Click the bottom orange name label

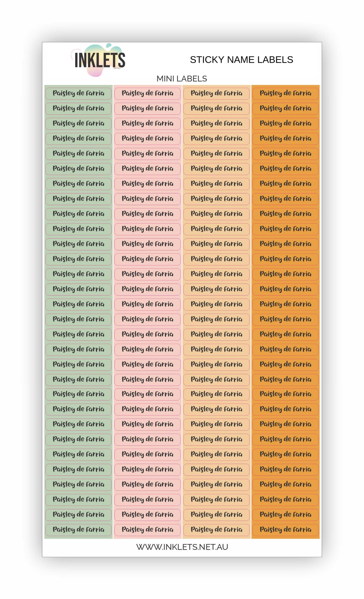(x=285, y=530)
